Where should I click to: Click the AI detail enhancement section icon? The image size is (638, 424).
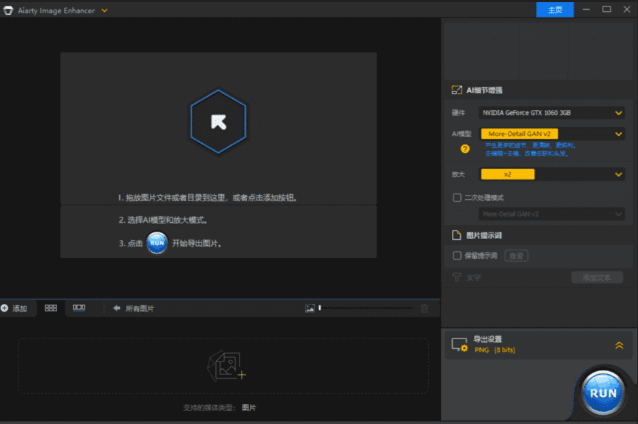457,90
